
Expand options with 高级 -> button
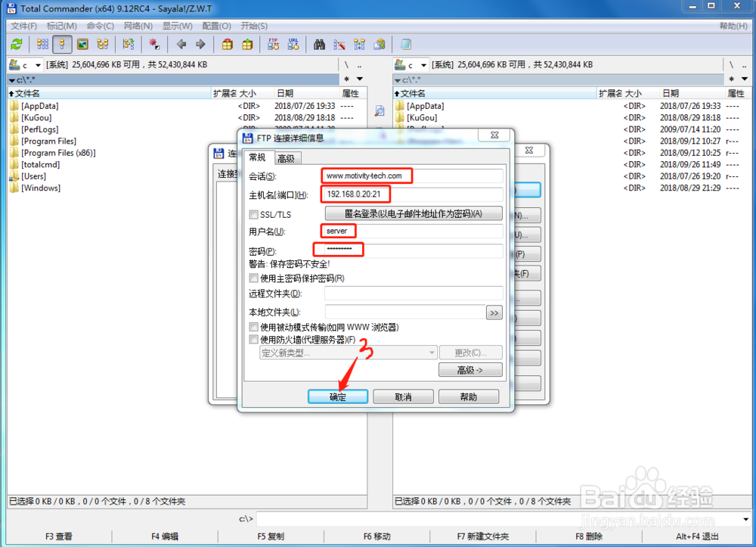[x=470, y=370]
